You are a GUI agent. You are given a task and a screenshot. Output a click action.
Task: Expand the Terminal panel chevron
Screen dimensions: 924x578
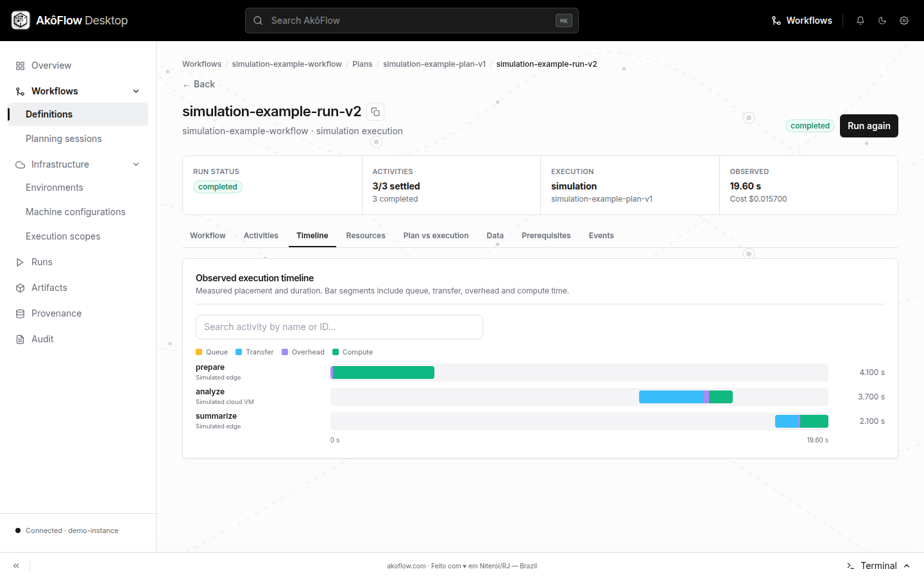pos(907,566)
